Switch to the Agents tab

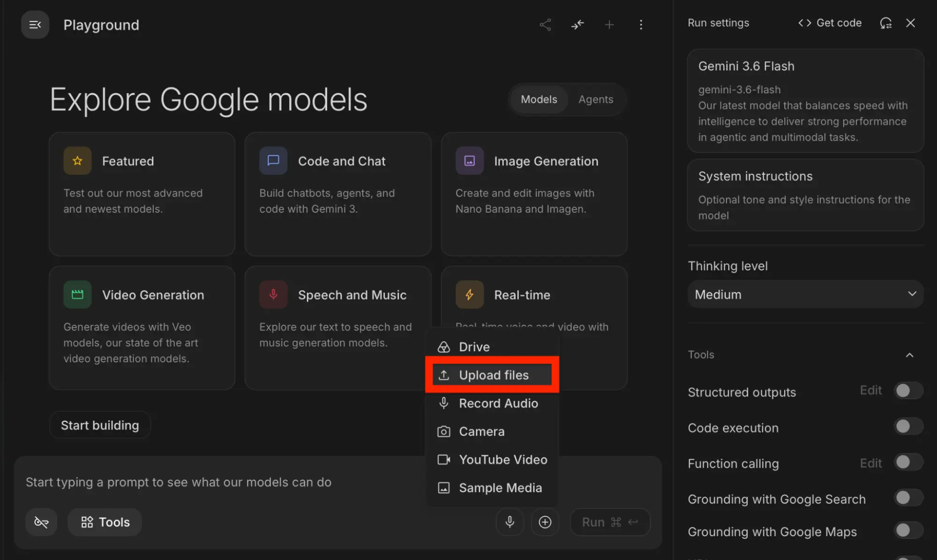coord(596,99)
